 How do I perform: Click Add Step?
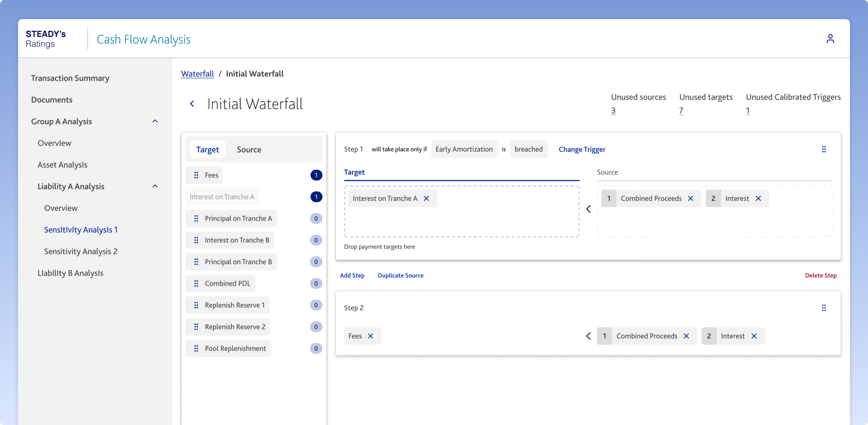point(352,275)
